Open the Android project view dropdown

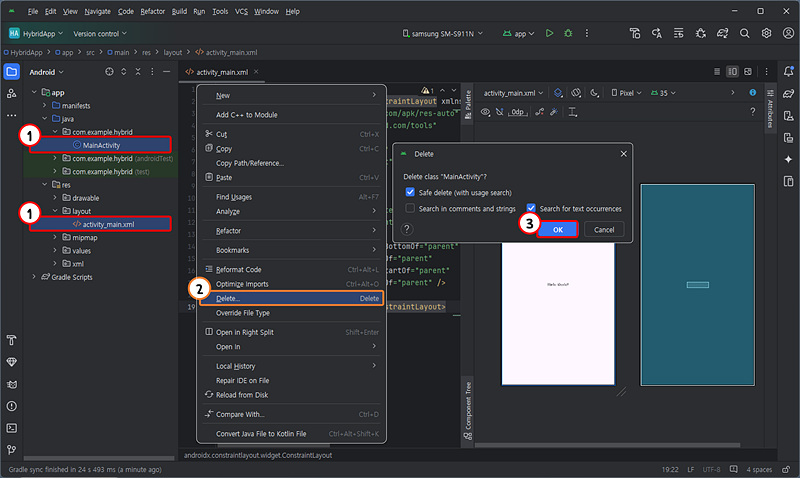46,72
